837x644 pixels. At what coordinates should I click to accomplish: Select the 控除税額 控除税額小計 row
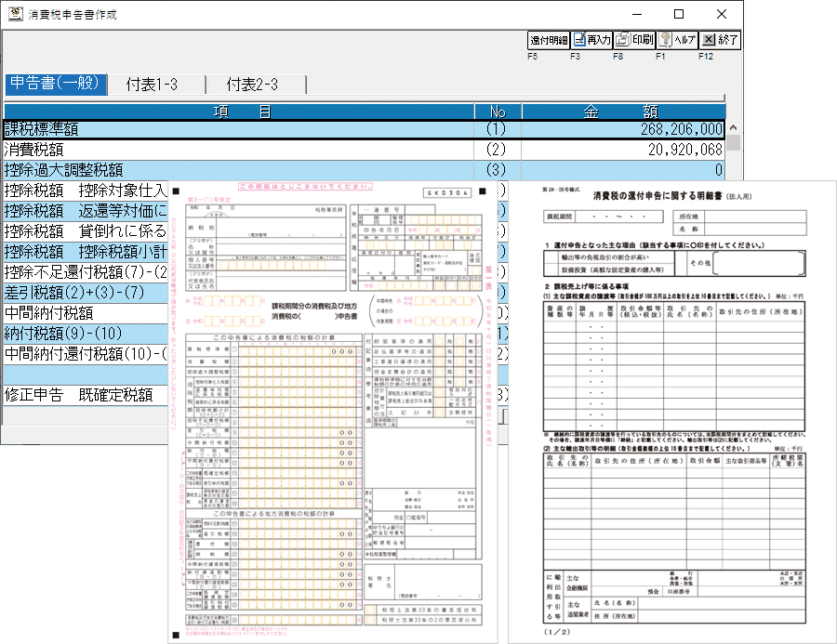pyautogui.click(x=86, y=251)
